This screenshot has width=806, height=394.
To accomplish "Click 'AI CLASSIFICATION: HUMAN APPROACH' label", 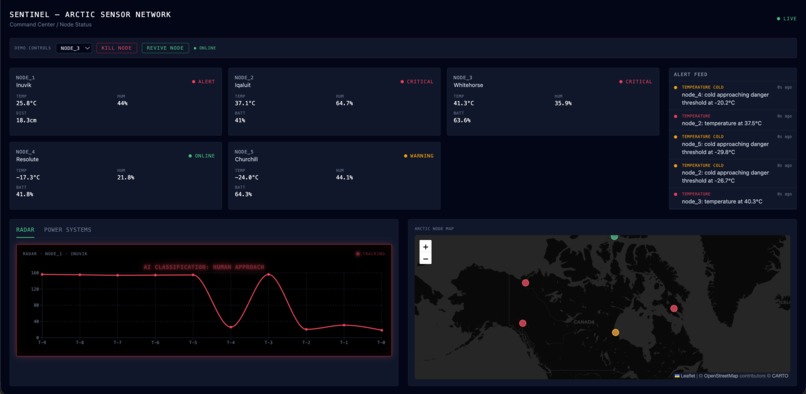I will 204,267.
